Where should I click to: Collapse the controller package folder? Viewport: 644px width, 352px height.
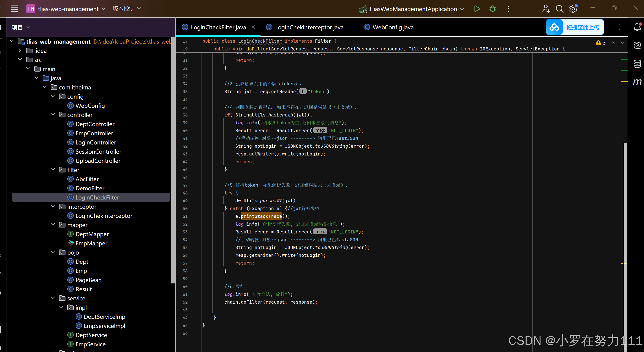pos(53,115)
